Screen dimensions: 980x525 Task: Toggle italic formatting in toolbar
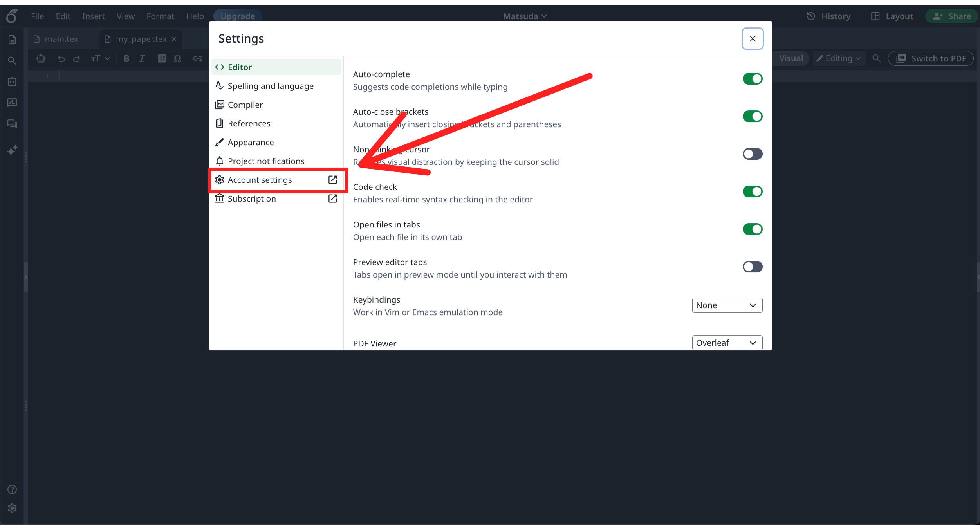(142, 59)
